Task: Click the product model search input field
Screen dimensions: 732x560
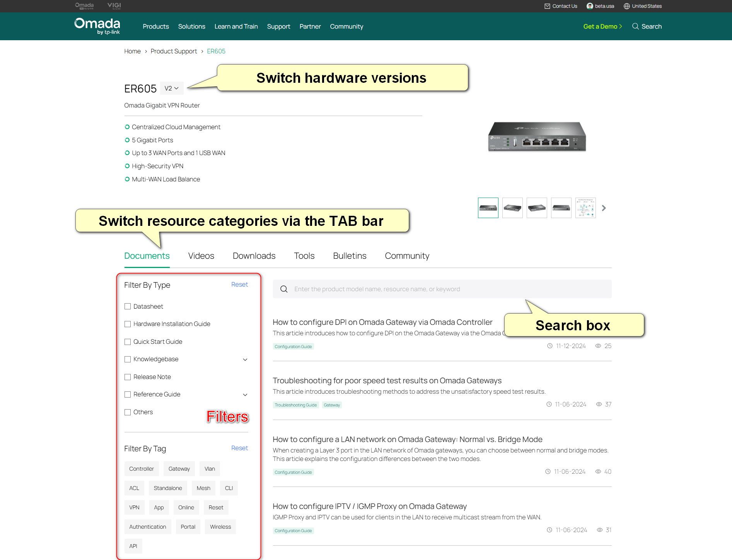Action: 442,289
